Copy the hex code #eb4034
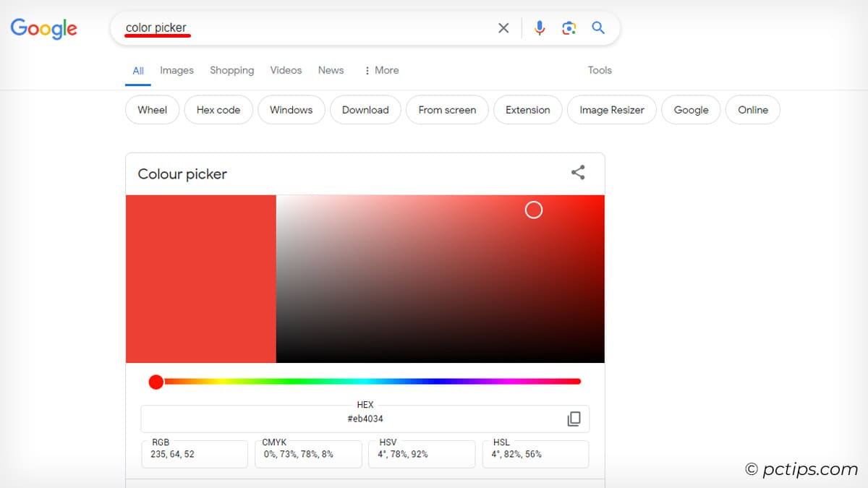 [574, 419]
